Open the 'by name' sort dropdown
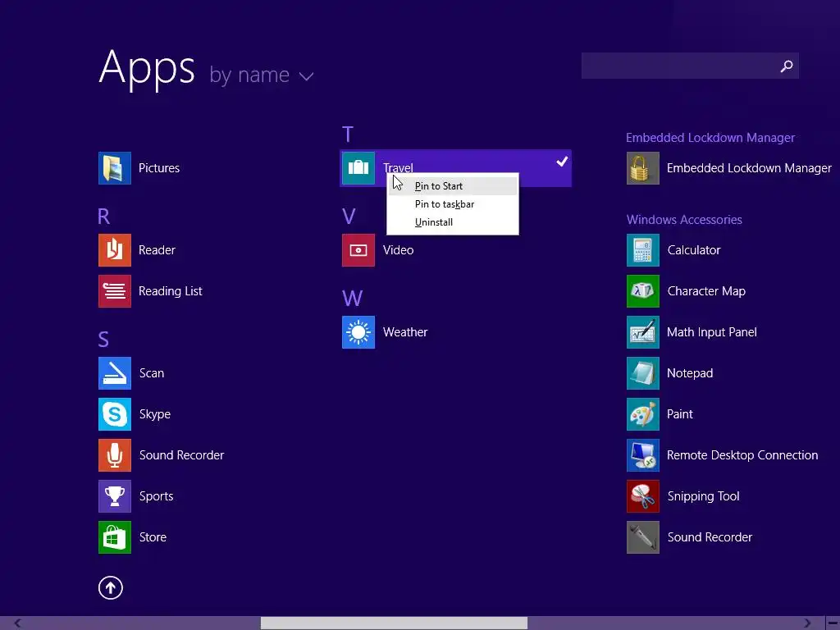This screenshot has width=840, height=630. pos(262,75)
